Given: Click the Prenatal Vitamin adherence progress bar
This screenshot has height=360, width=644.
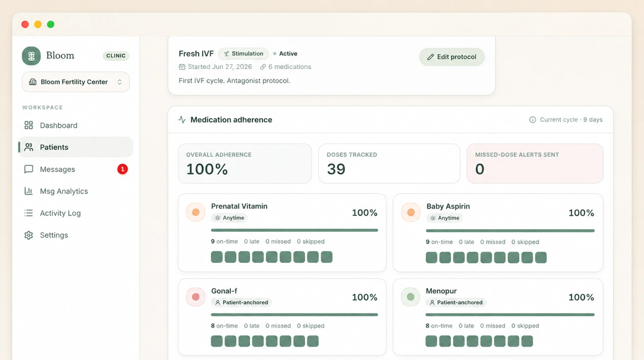Looking at the screenshot, I should coord(294,230).
